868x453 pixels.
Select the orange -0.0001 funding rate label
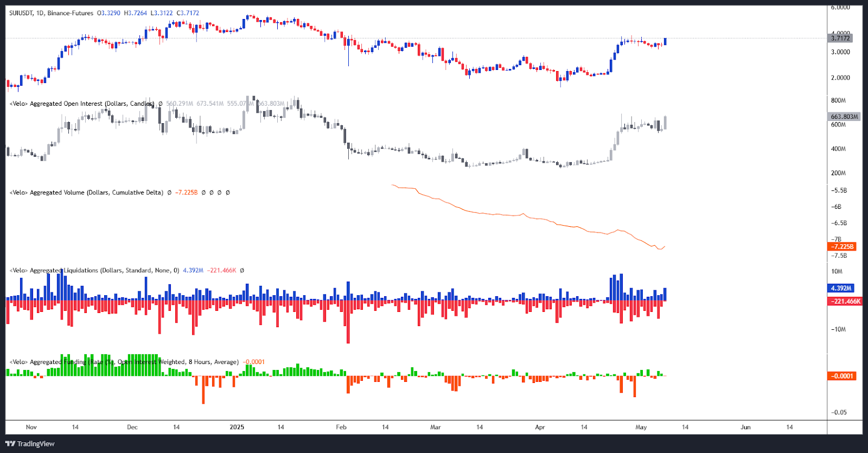(842, 376)
